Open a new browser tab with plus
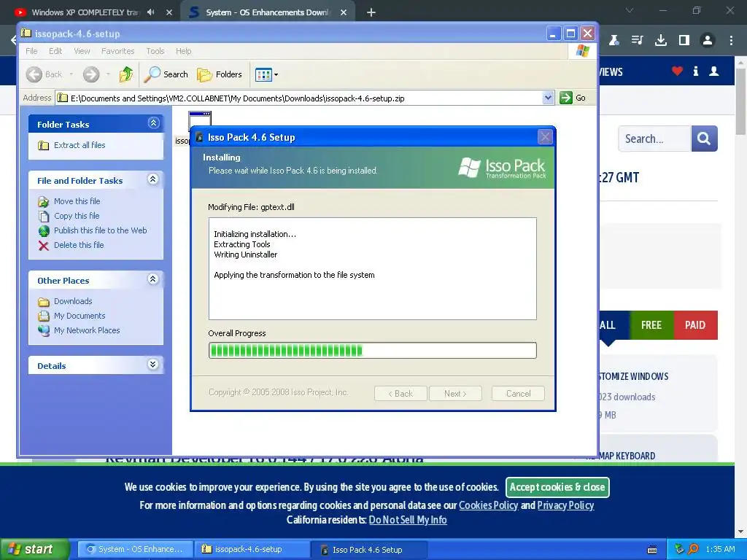 tap(371, 12)
